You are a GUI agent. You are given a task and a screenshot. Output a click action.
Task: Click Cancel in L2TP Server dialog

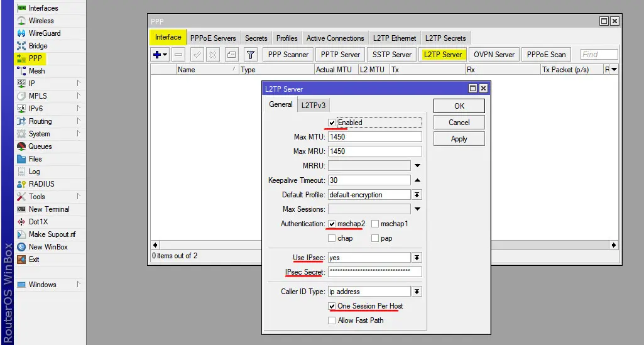pyautogui.click(x=459, y=123)
